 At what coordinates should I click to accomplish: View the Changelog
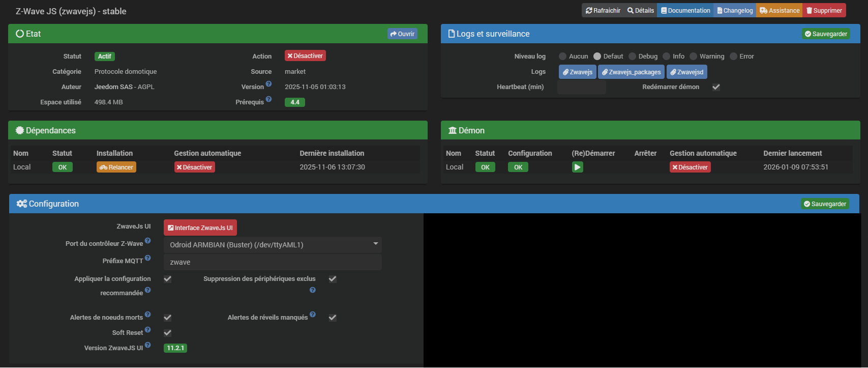735,10
